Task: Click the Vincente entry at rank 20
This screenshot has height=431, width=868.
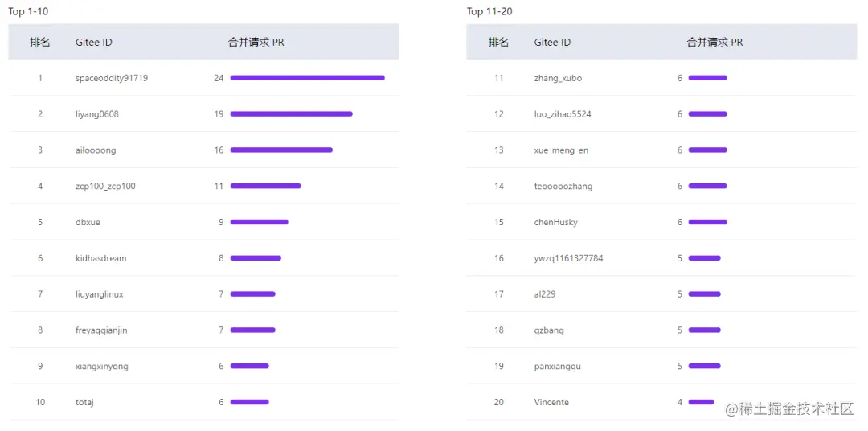Action: pos(551,402)
